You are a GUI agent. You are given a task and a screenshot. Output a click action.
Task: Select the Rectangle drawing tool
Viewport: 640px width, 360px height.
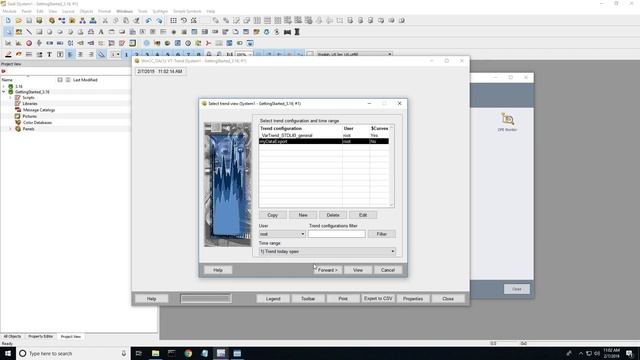coord(39,32)
